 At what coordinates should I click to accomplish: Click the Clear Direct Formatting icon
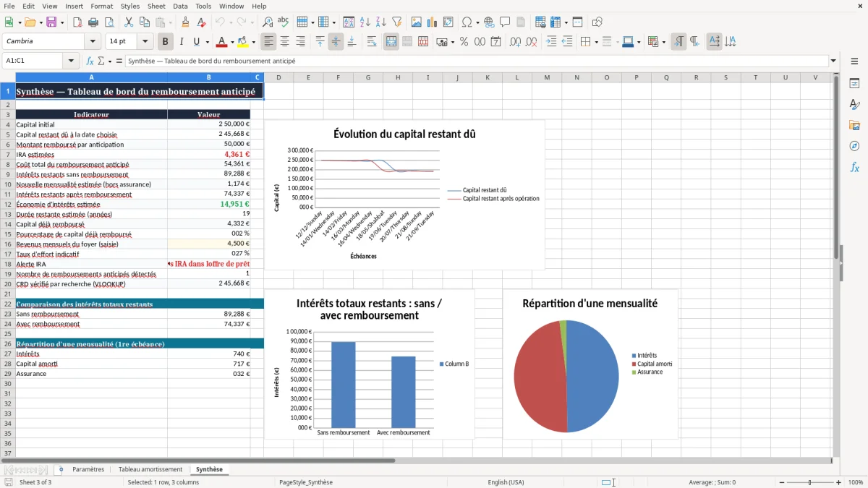201,22
